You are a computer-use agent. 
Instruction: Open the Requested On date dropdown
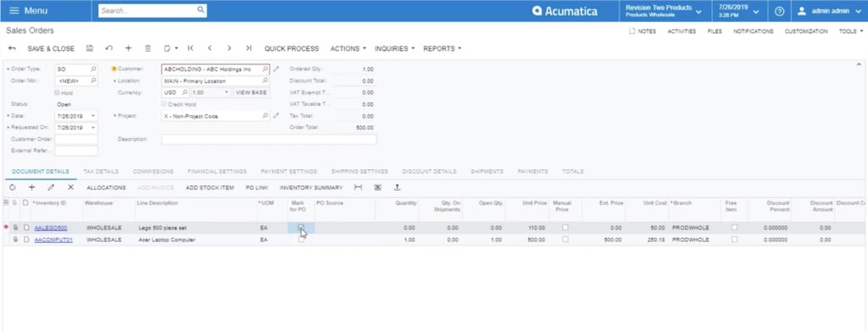(93, 128)
